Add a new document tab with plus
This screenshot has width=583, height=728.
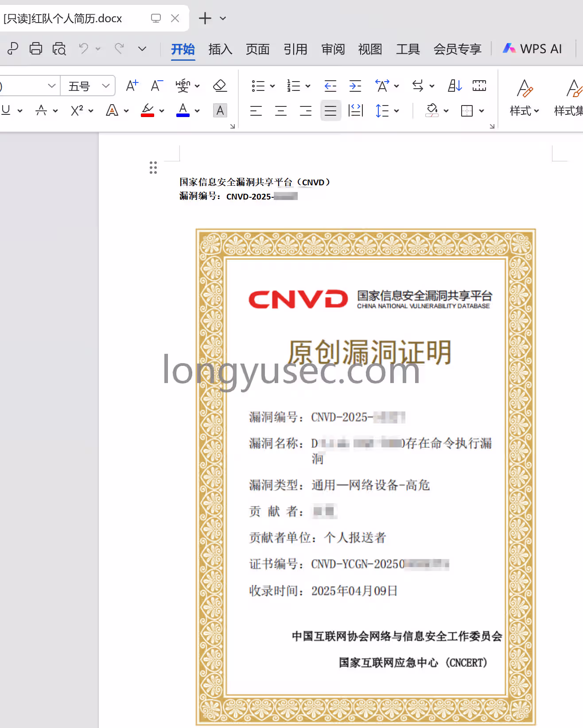205,18
